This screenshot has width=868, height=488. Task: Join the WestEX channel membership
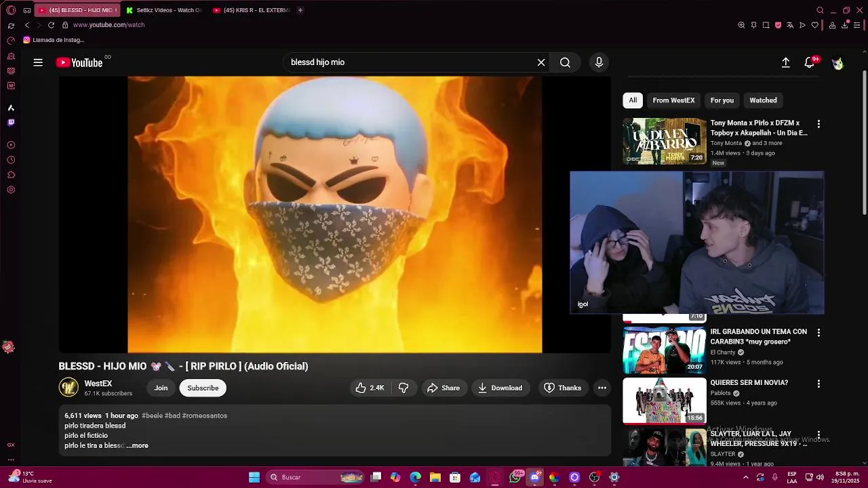tap(161, 388)
